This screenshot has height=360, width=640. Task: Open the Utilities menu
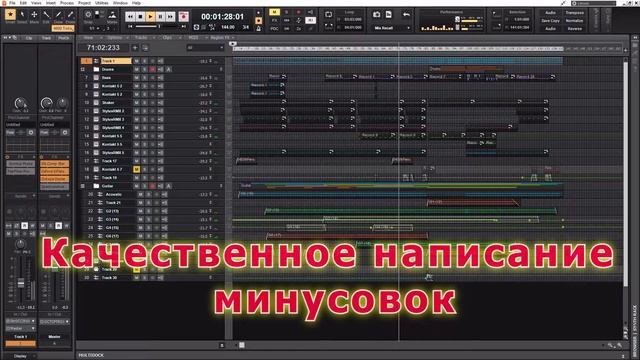click(102, 3)
